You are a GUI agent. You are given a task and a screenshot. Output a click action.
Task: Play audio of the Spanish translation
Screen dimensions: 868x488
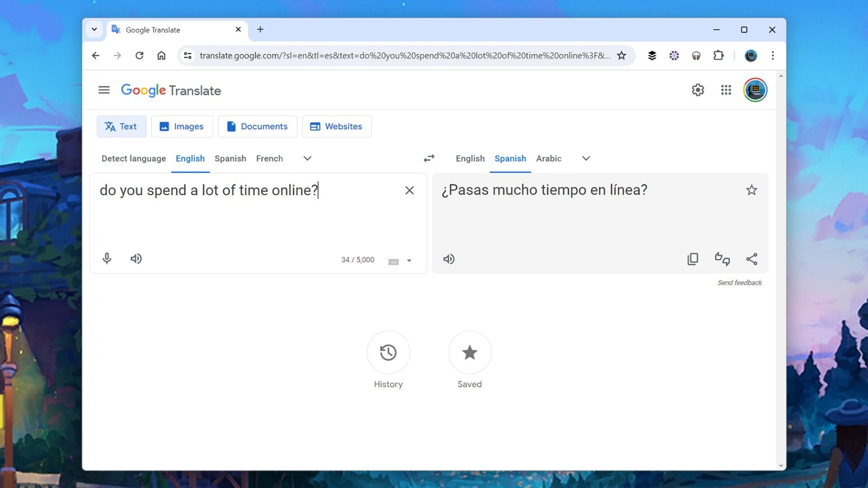click(x=449, y=258)
